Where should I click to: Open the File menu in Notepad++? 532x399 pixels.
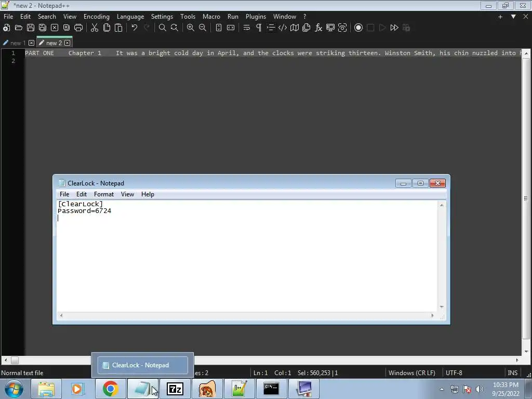[x=8, y=16]
